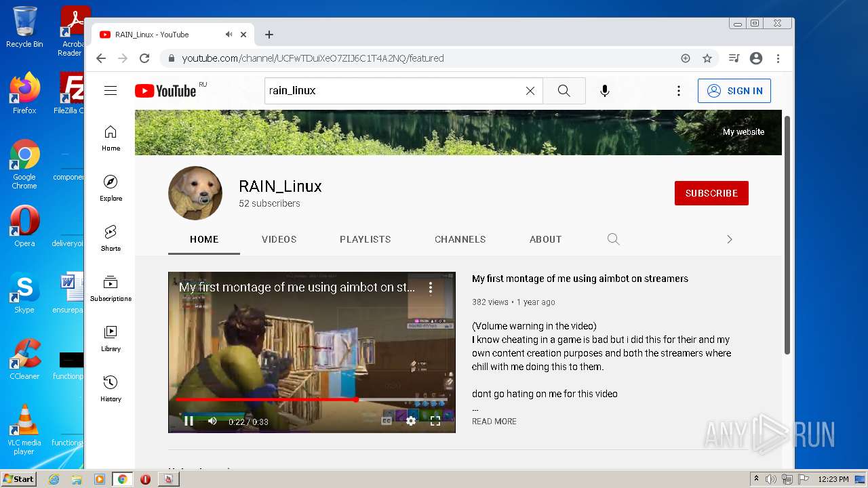Screen dimensions: 868x488
Task: Open Opera from the taskbar
Action: (145, 479)
